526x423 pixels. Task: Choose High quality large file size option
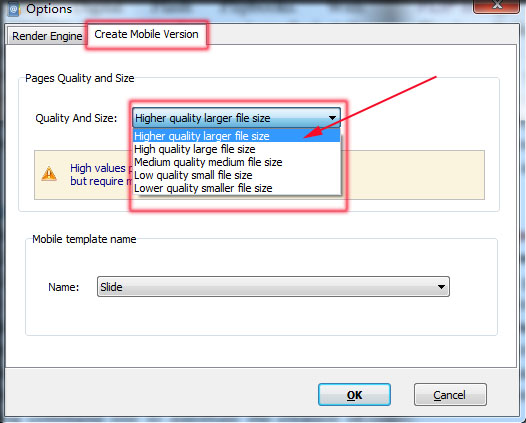tap(236, 149)
